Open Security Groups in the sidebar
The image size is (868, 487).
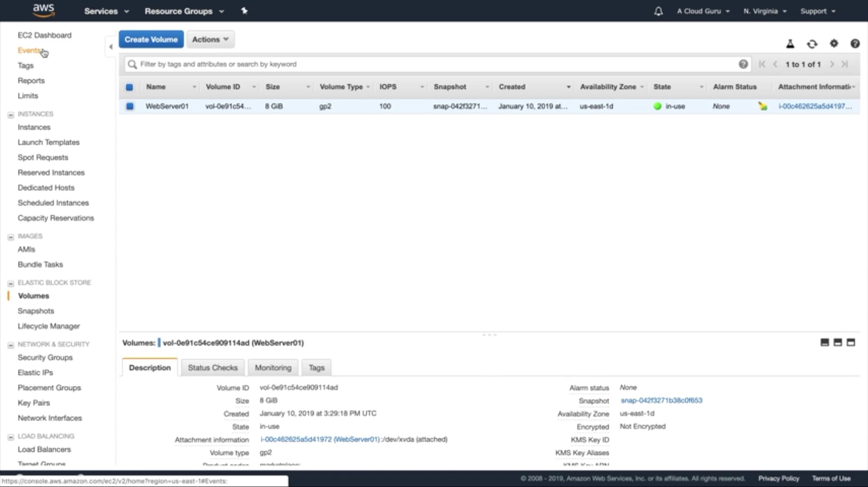[x=45, y=357]
